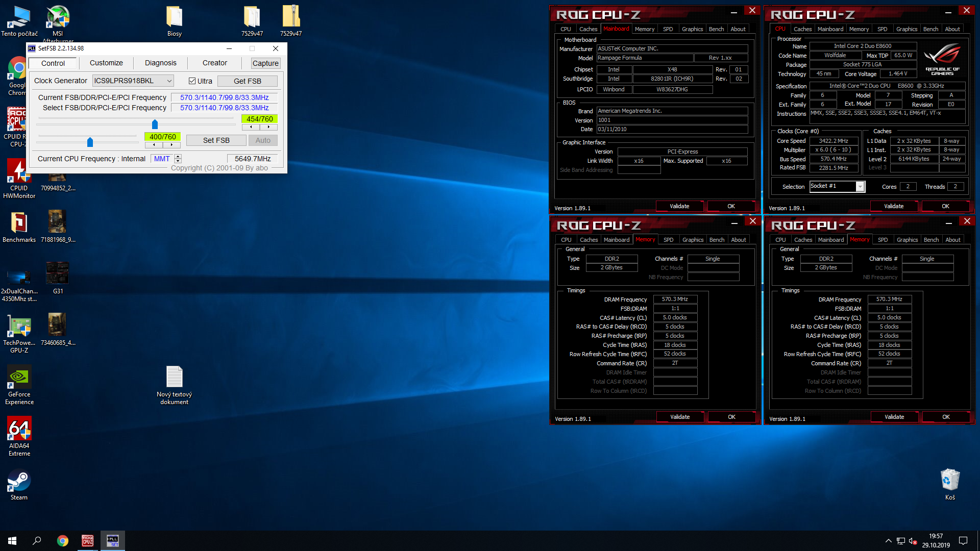980x551 pixels.
Task: Open the 71881968_9 image file
Action: (58, 227)
